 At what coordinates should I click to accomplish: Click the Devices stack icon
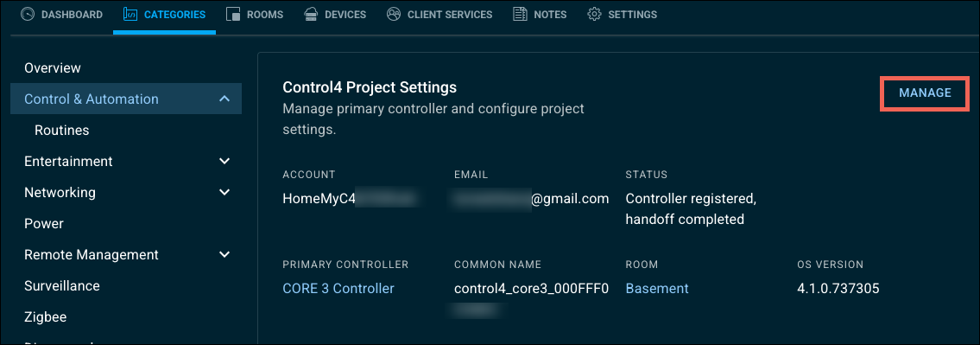(x=311, y=15)
